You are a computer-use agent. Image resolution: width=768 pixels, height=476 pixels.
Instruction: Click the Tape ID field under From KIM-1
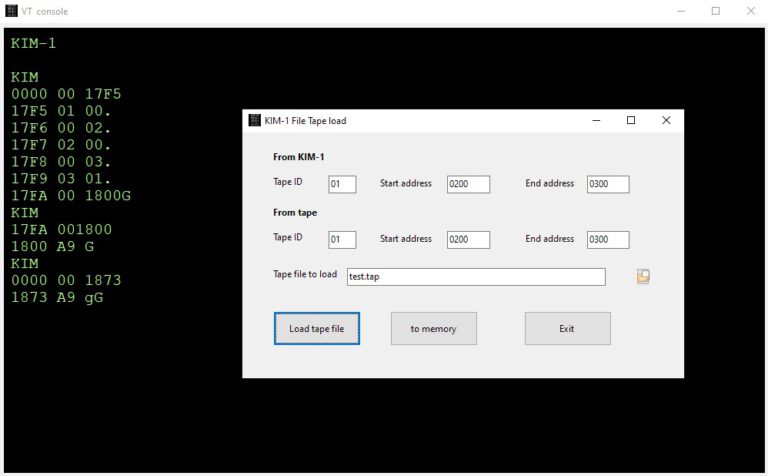[x=342, y=184]
